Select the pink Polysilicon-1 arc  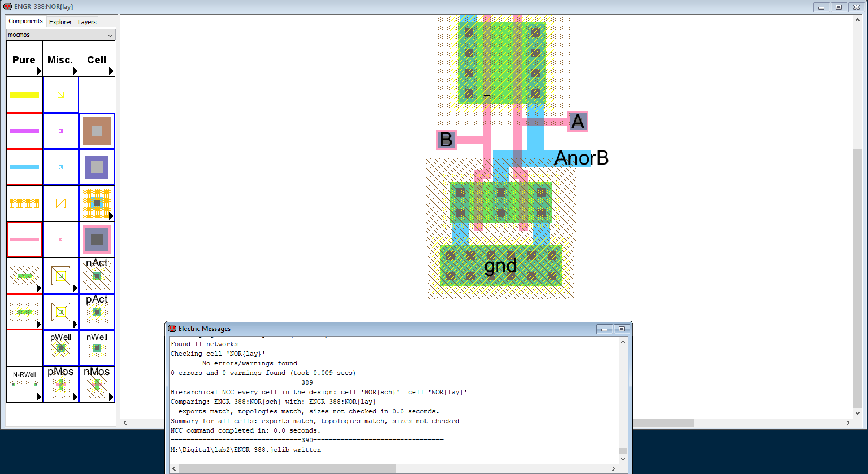click(24, 239)
